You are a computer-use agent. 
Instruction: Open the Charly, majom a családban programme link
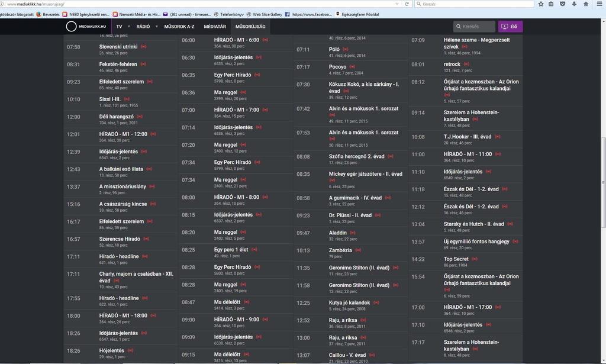pos(136,278)
